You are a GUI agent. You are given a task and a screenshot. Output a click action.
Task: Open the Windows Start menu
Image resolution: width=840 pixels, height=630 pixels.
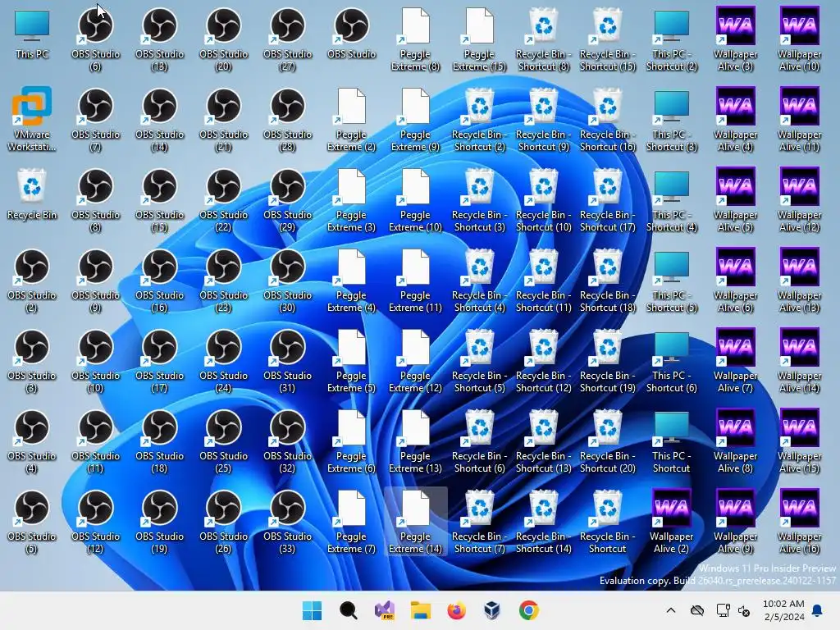[312, 610]
